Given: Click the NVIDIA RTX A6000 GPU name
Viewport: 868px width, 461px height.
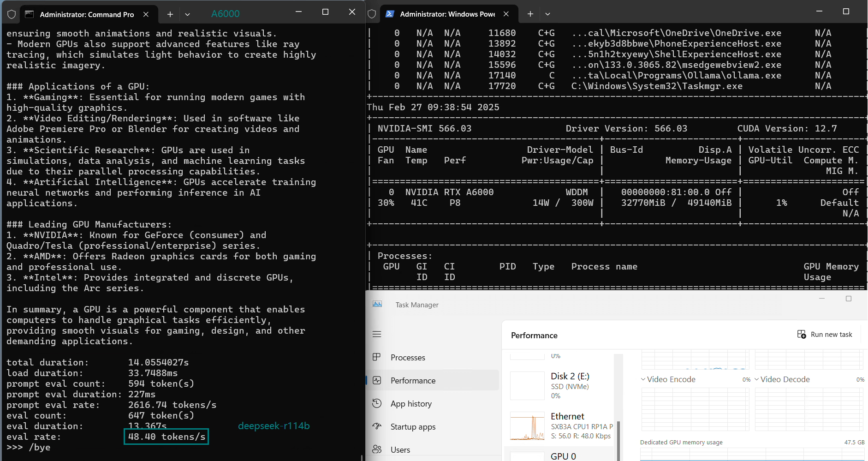Looking at the screenshot, I should 449,192.
